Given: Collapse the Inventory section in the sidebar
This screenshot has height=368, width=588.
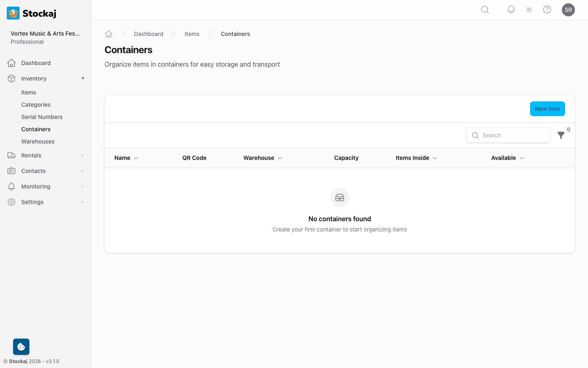Looking at the screenshot, I should point(83,78).
